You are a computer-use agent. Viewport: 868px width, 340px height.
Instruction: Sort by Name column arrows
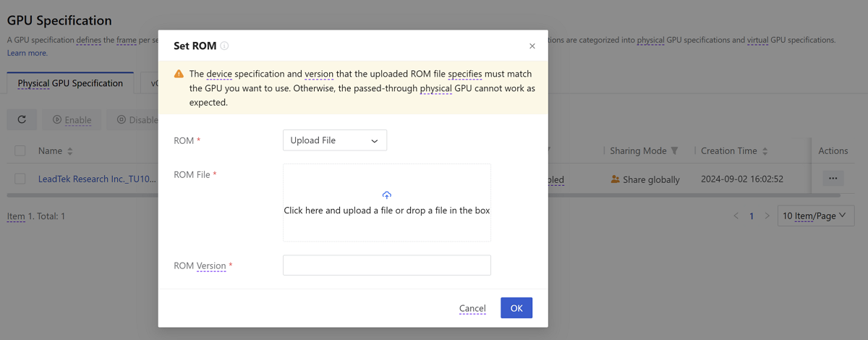(70, 151)
